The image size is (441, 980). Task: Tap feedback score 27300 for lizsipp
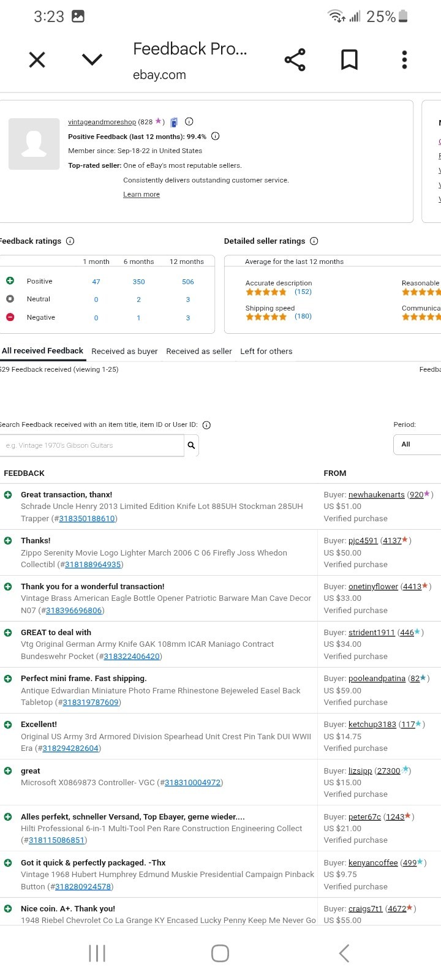pyautogui.click(x=389, y=771)
